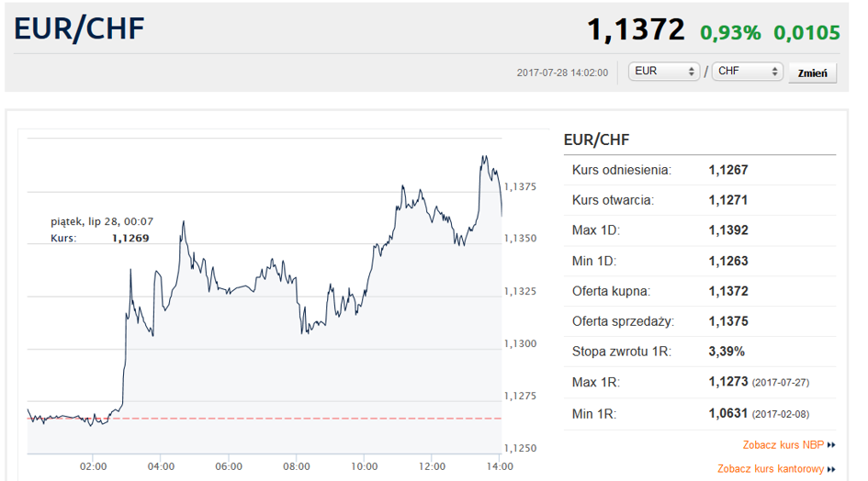Click the 1,1300 price axis label
This screenshot has width=868, height=481.
coord(521,343)
